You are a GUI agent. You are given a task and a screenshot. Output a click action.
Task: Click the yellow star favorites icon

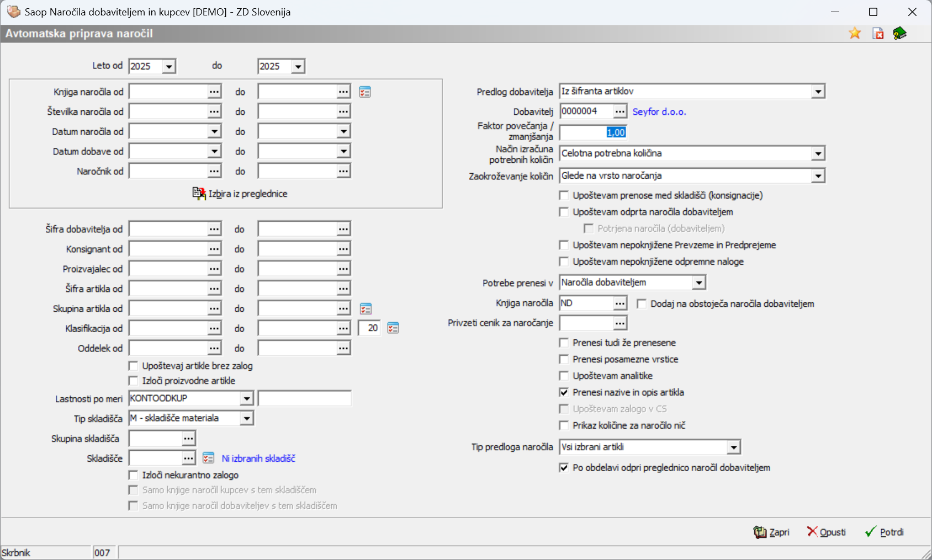(855, 33)
